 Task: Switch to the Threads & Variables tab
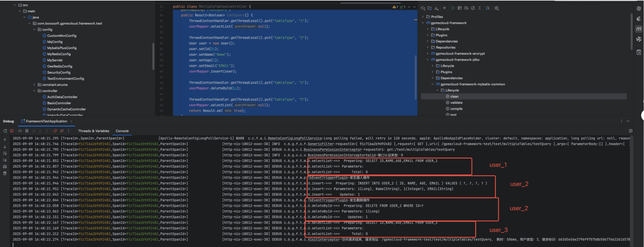(94, 131)
